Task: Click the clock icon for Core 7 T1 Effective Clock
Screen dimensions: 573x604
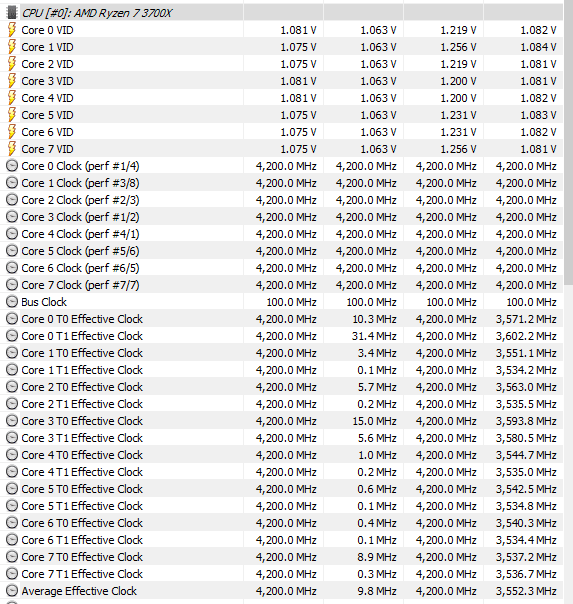Action: tap(12, 573)
